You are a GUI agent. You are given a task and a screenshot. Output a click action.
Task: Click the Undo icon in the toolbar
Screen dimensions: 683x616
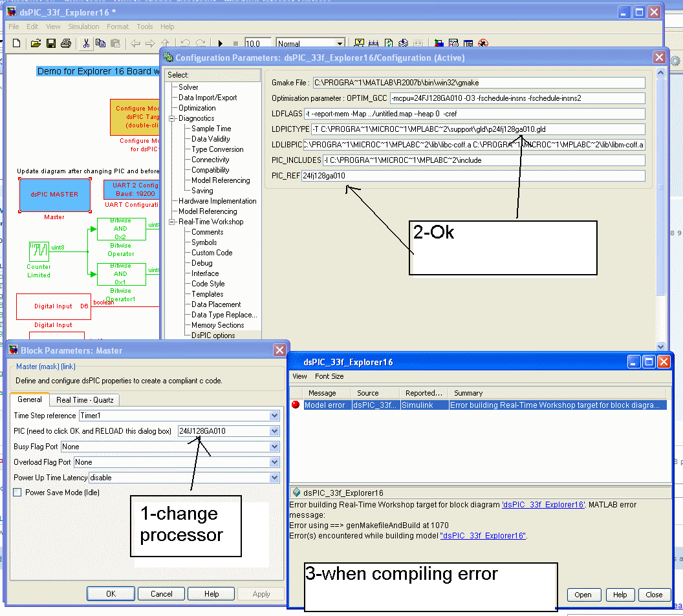tap(185, 43)
